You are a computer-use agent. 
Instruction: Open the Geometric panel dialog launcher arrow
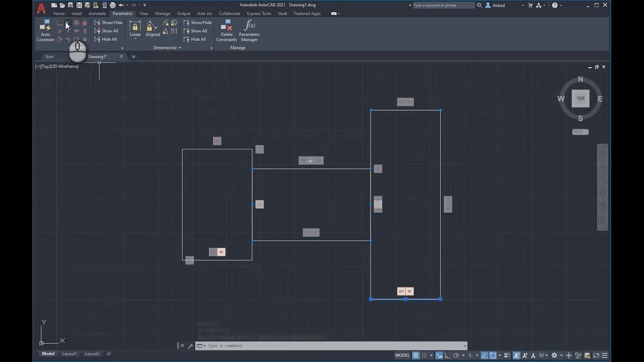tap(122, 48)
